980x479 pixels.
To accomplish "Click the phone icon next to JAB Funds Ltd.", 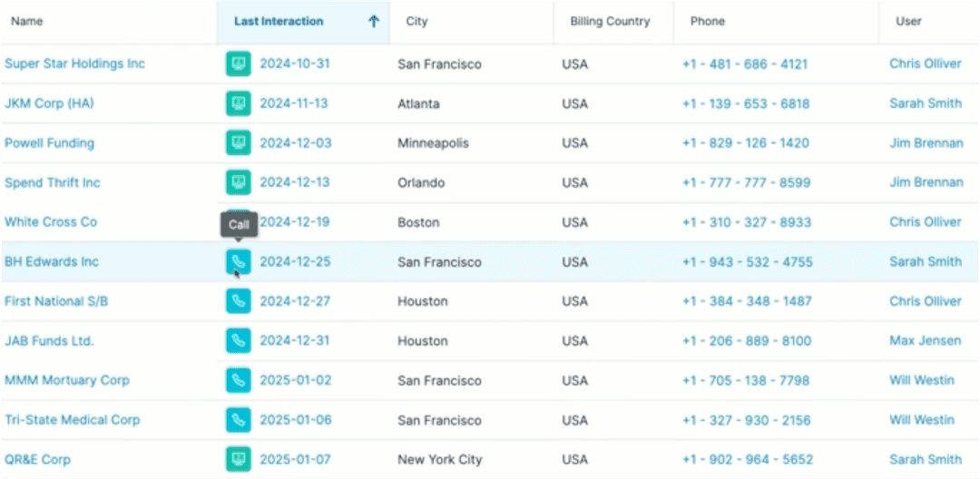I will 238,341.
